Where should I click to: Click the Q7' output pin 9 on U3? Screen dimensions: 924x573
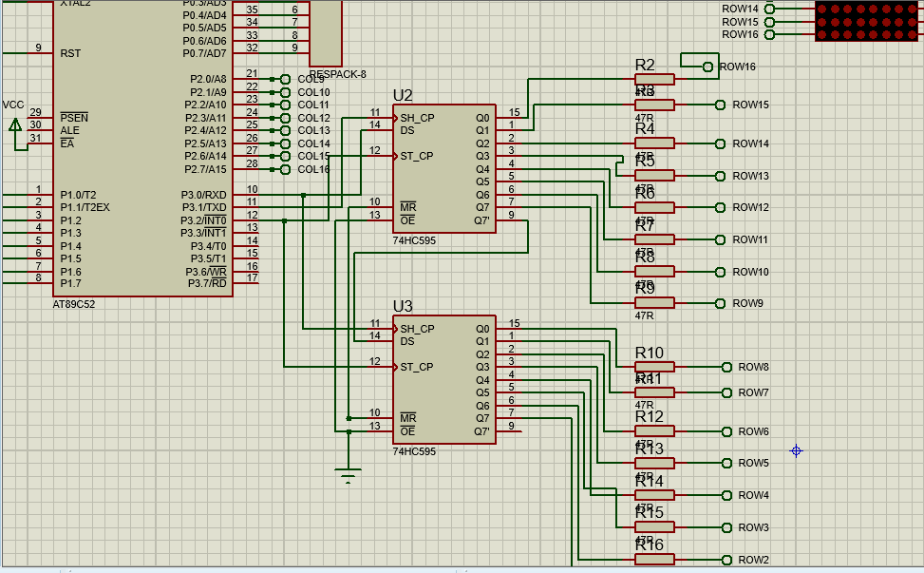510,431
